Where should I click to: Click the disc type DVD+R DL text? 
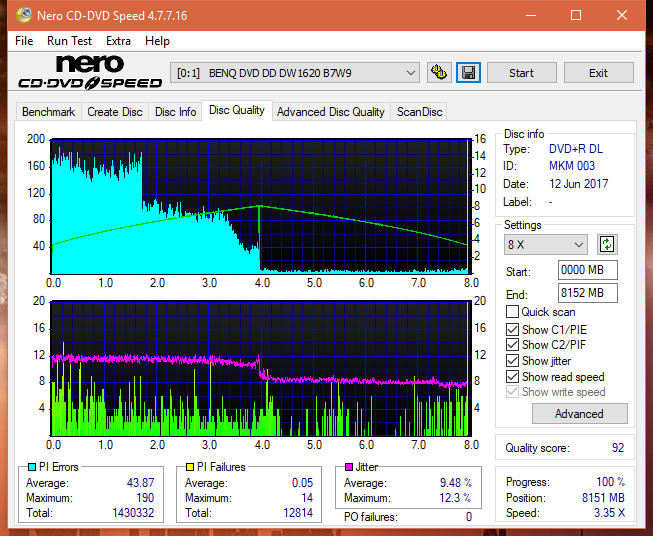point(576,149)
